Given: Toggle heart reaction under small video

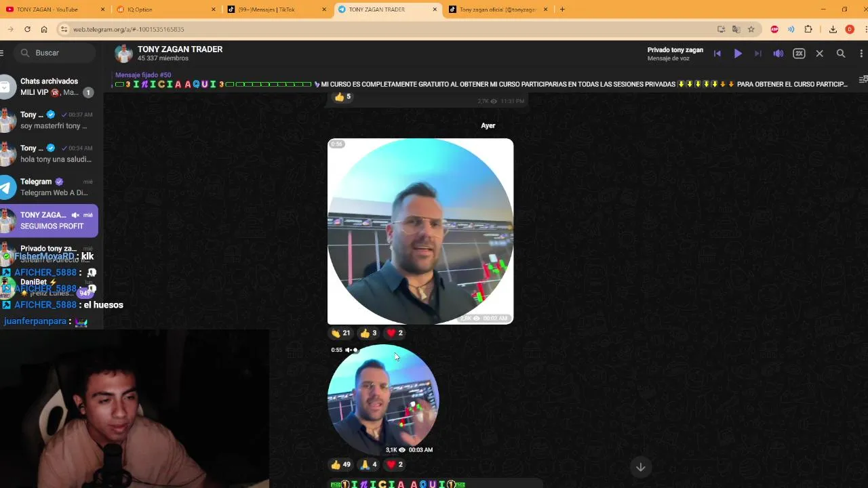Looking at the screenshot, I should 395,464.
